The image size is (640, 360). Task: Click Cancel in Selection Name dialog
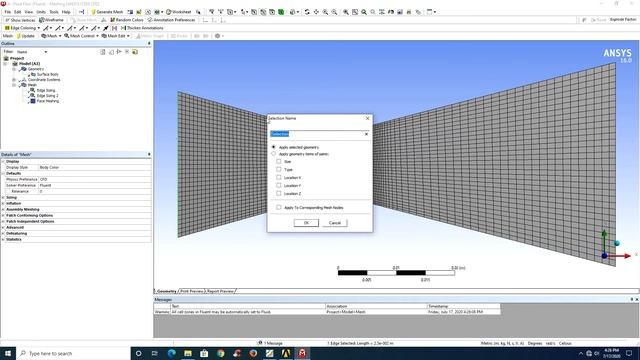(x=335, y=223)
